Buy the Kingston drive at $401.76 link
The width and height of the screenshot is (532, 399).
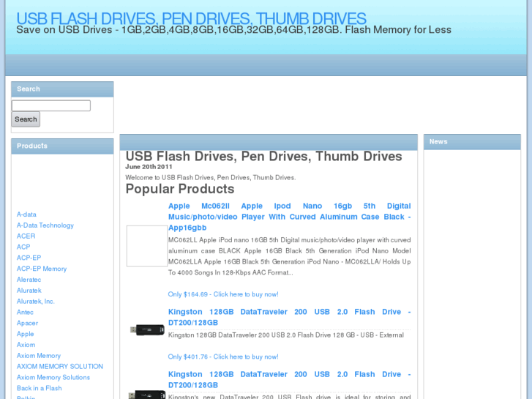coord(223,357)
